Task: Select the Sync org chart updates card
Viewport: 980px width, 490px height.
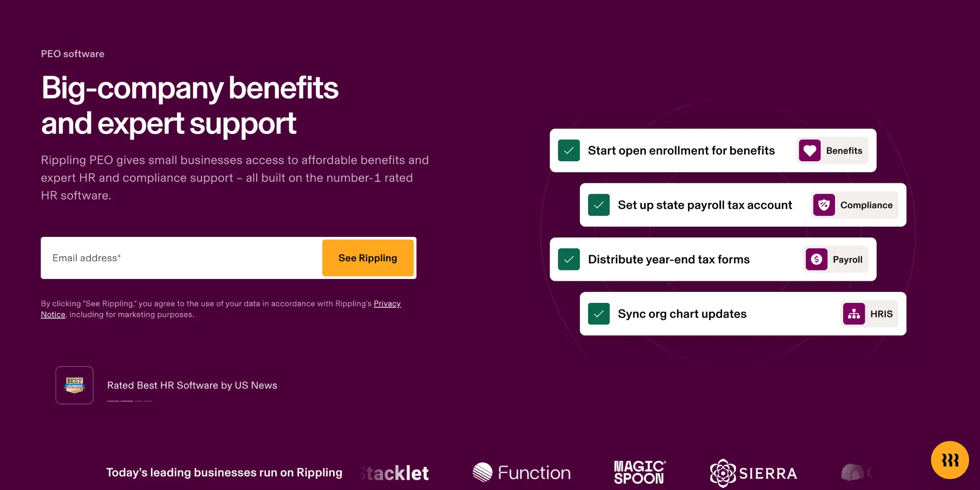Action: [743, 314]
